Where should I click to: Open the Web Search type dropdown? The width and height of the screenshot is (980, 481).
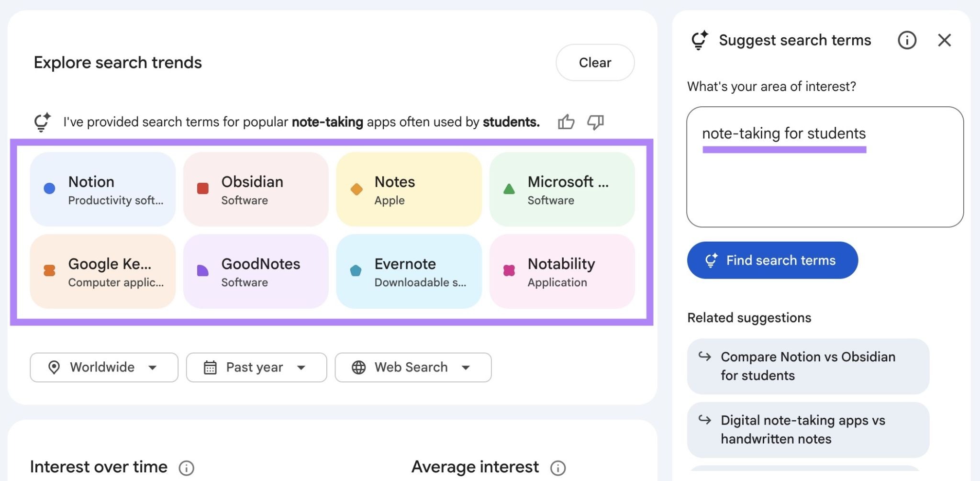click(413, 368)
